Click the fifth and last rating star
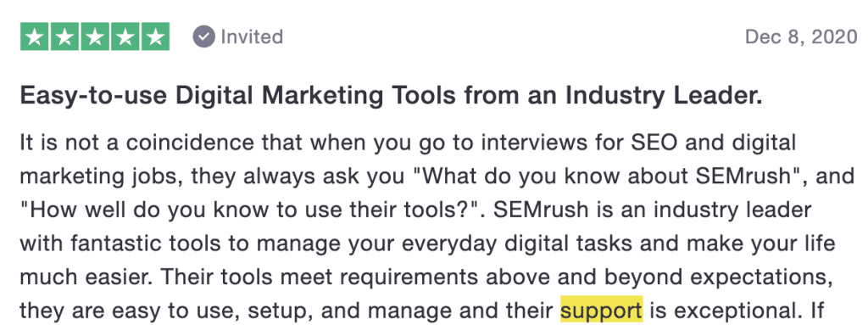The height and width of the screenshot is (325, 868). pos(156,37)
